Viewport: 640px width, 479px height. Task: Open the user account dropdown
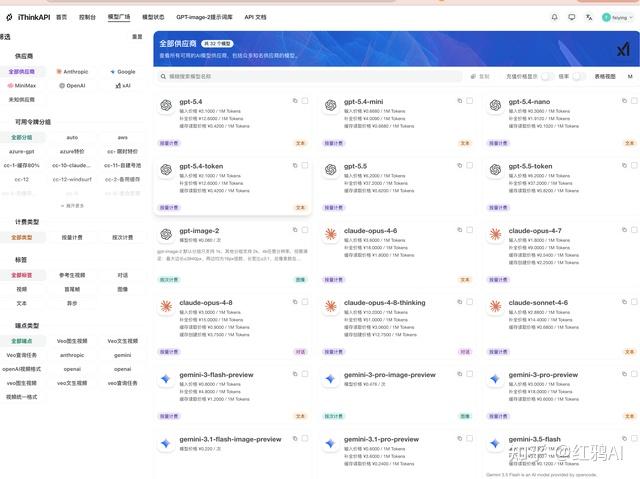(x=618, y=17)
